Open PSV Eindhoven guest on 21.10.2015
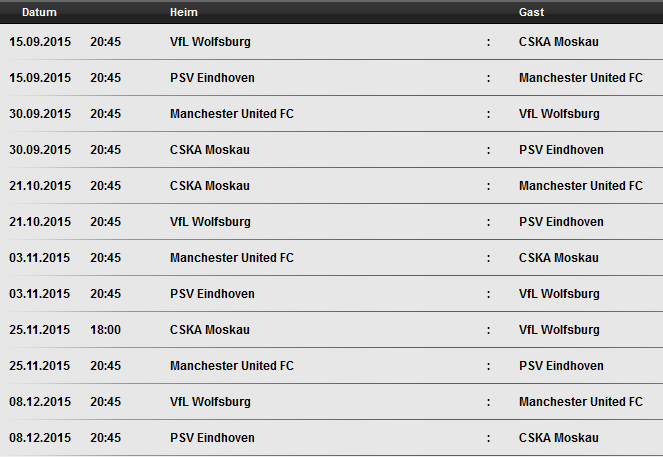 pos(561,222)
